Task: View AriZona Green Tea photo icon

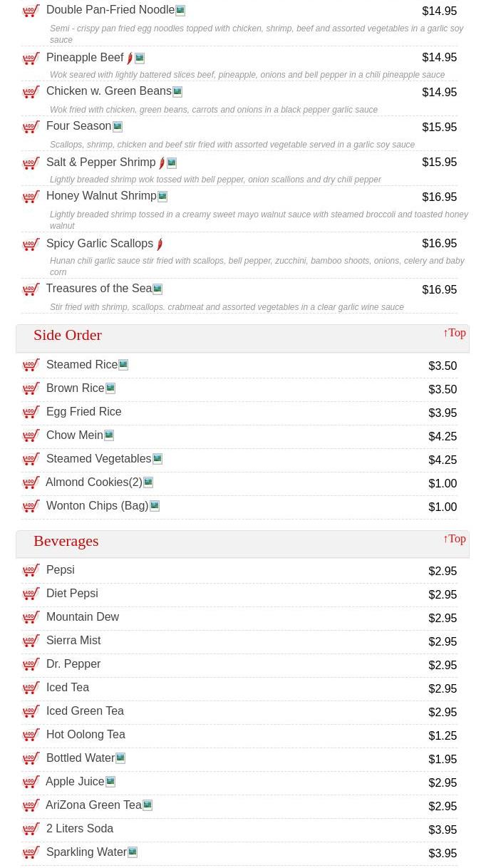Action: (148, 805)
